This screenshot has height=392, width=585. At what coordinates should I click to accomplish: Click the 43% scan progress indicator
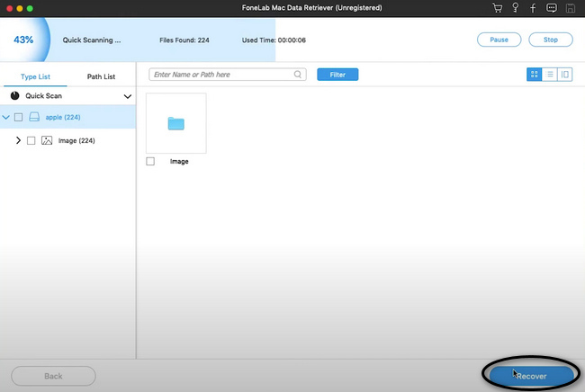(x=23, y=40)
